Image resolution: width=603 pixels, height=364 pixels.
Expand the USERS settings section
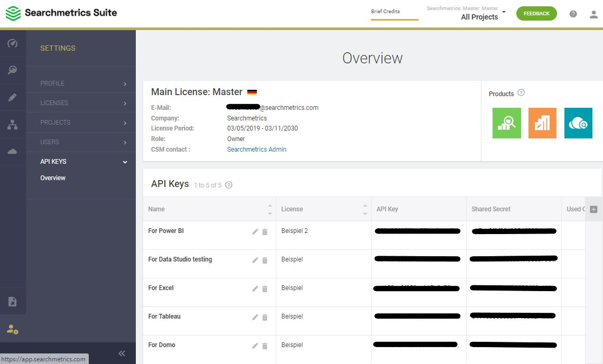(81, 142)
